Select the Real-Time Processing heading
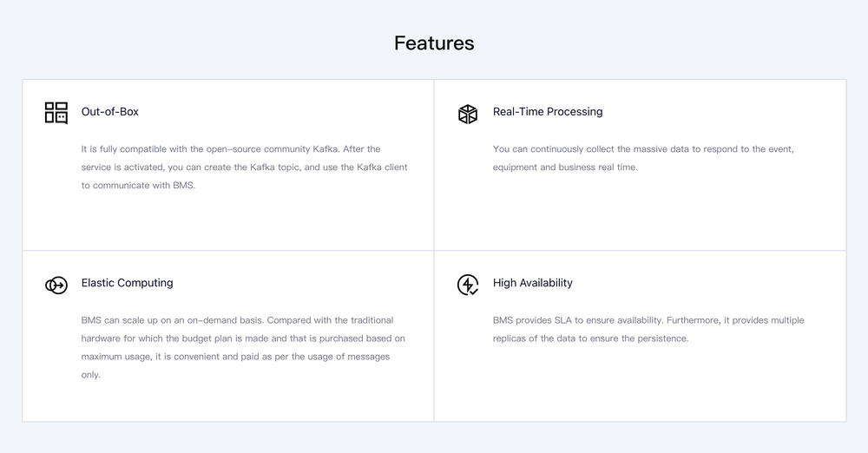 coord(548,112)
